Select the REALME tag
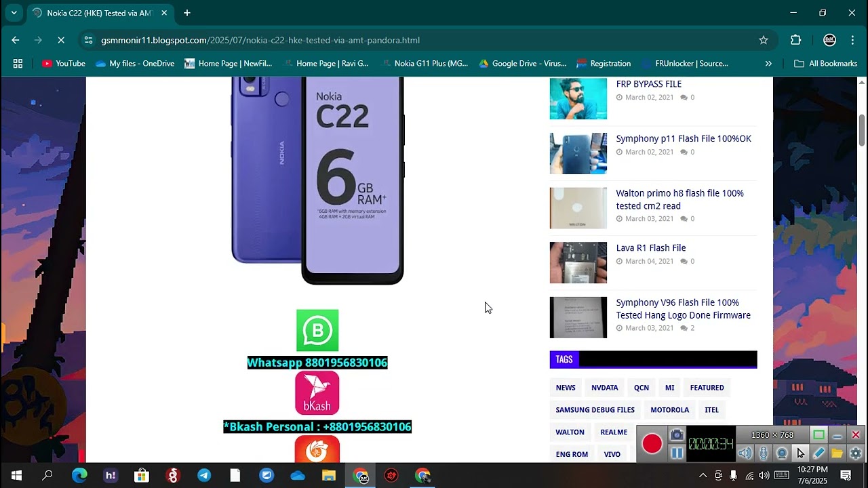 (614, 432)
